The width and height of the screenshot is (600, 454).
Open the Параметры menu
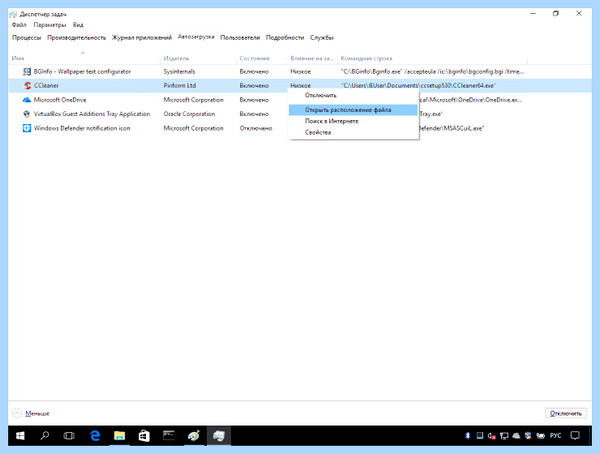pyautogui.click(x=50, y=25)
